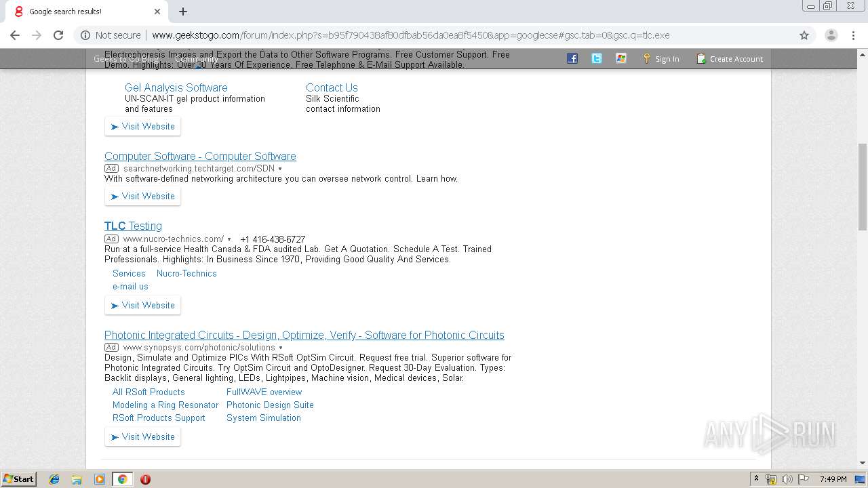This screenshot has height=488, width=868.
Task: Open Services sitelink
Action: 129,274
